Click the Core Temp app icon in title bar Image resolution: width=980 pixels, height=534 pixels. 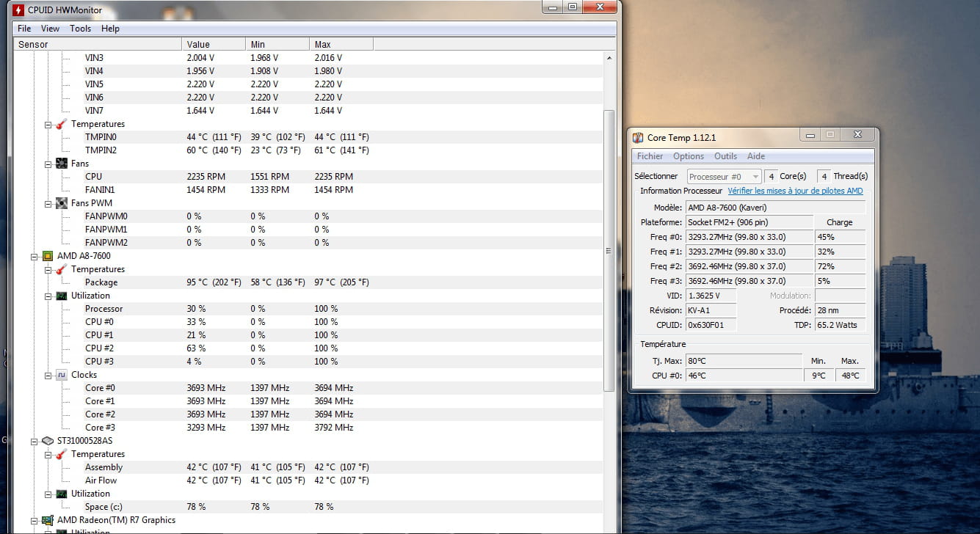637,137
